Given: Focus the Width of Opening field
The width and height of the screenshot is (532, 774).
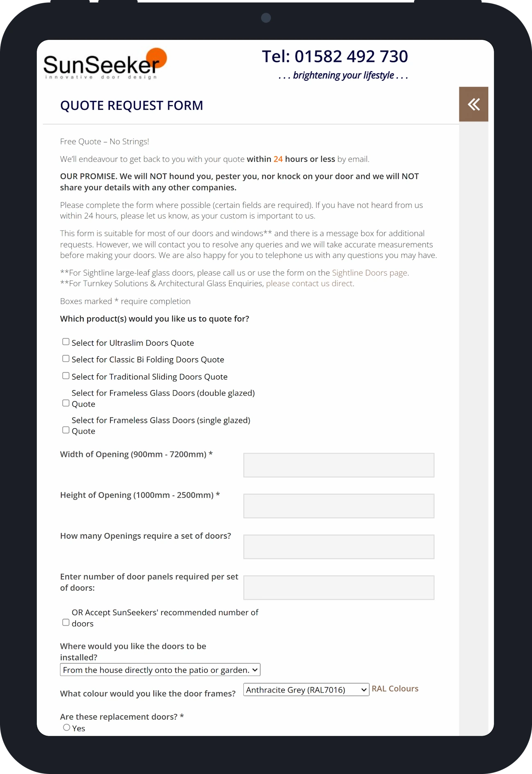Looking at the screenshot, I should pyautogui.click(x=339, y=465).
